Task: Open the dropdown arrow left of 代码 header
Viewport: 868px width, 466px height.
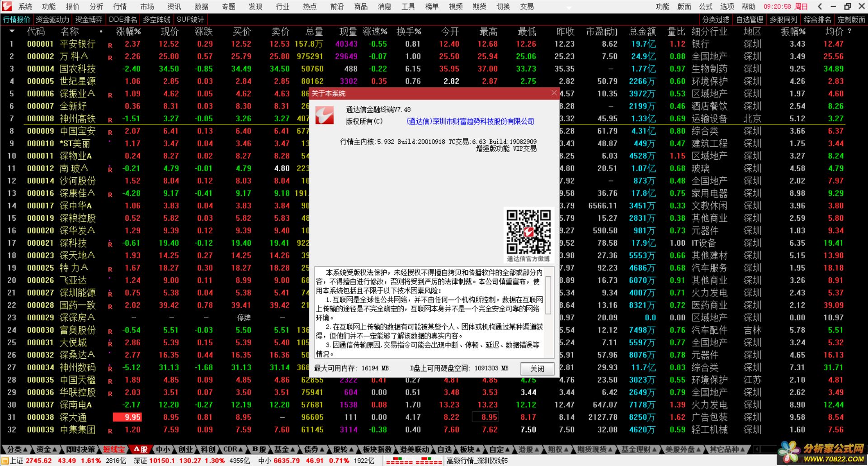Action: point(12,31)
